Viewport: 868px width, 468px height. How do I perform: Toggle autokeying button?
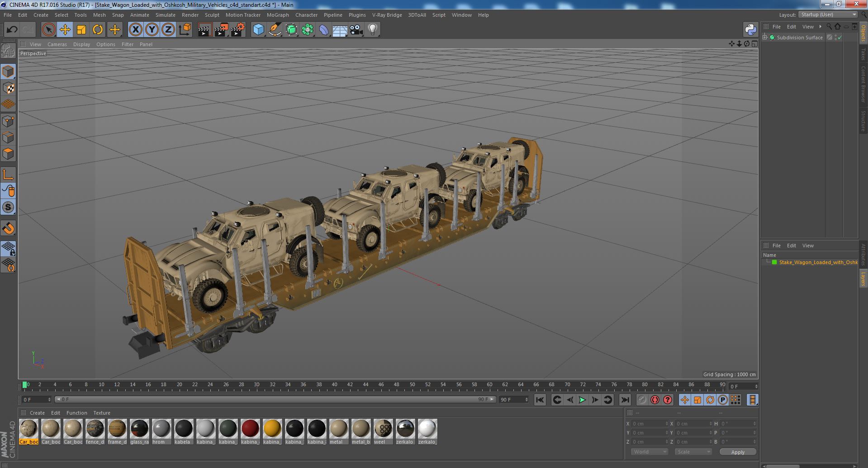[x=655, y=400]
